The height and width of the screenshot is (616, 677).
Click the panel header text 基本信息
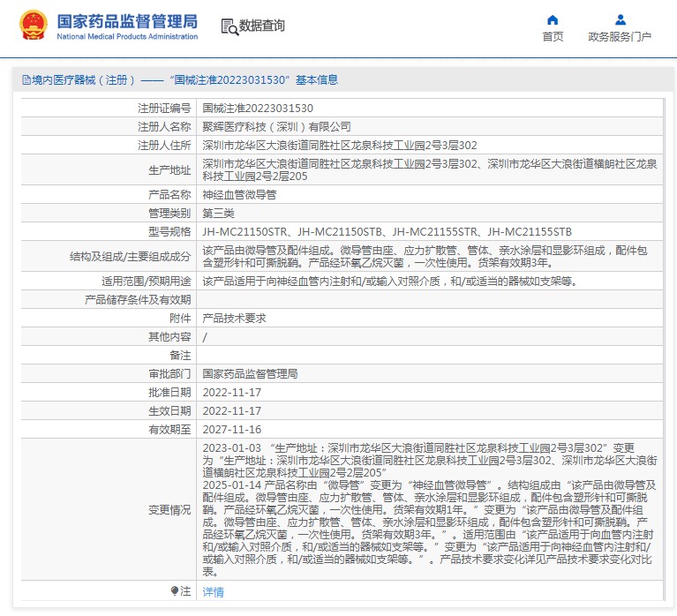(316, 80)
